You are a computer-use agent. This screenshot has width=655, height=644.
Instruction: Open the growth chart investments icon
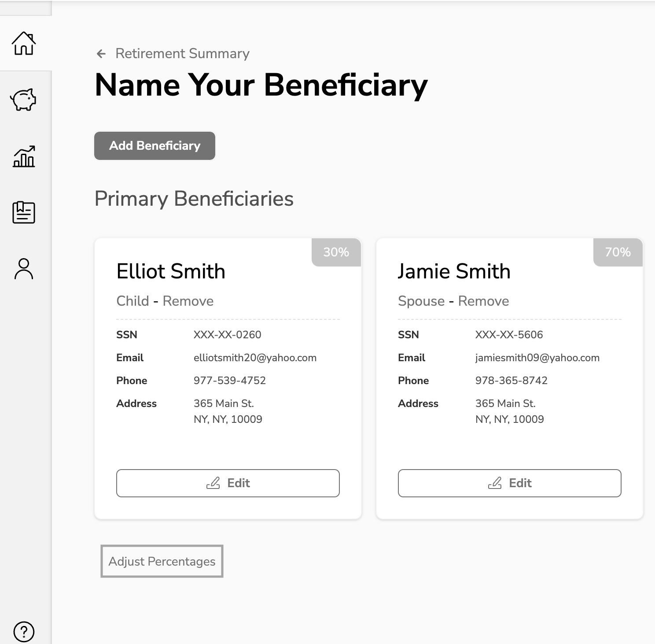(x=24, y=156)
